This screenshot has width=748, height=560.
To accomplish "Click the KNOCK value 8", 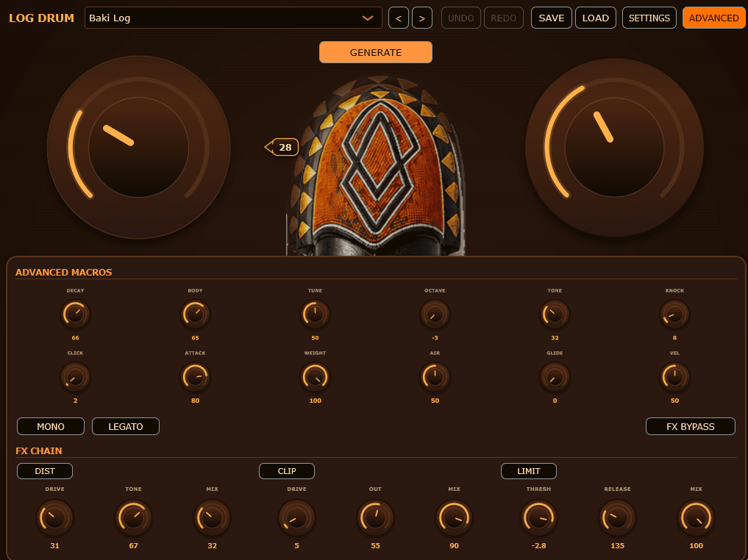I will click(674, 338).
